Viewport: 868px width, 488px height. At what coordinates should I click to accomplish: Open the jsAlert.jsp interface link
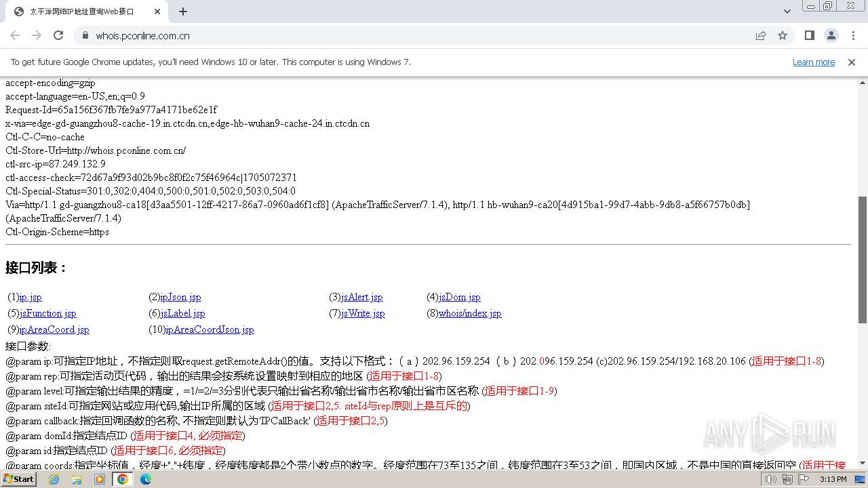(x=362, y=298)
